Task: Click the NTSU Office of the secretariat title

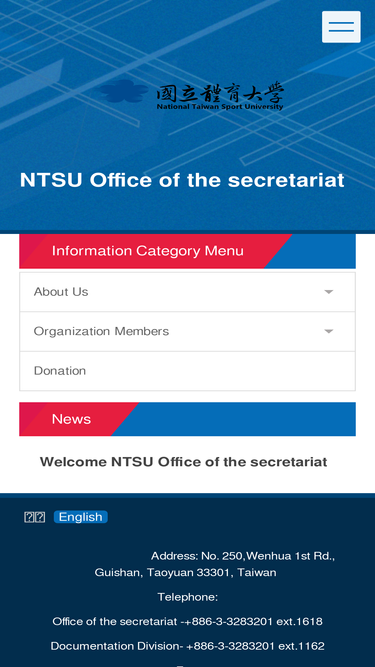Action: [182, 180]
